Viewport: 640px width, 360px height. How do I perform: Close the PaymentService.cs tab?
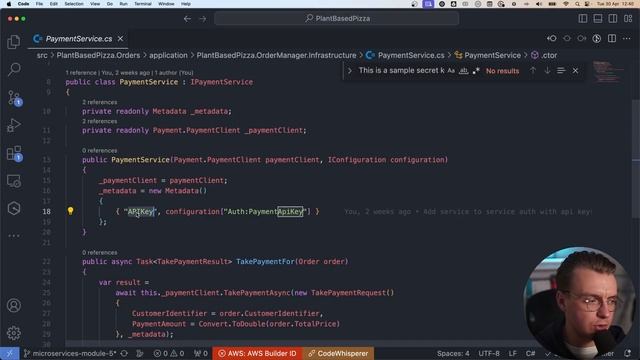pos(120,39)
